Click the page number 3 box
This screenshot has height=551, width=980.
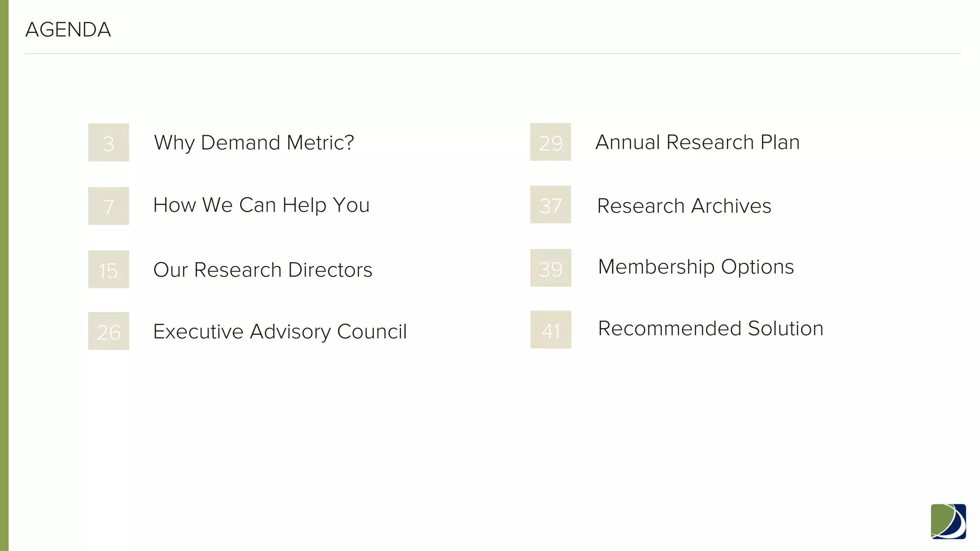point(109,143)
